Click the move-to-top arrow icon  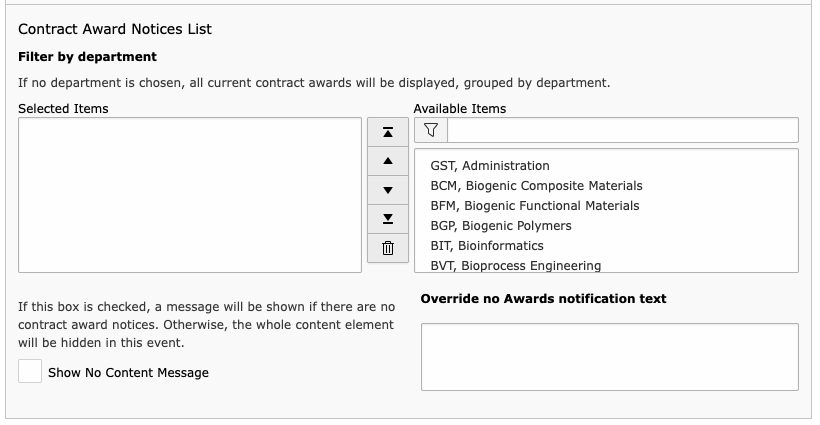point(388,132)
